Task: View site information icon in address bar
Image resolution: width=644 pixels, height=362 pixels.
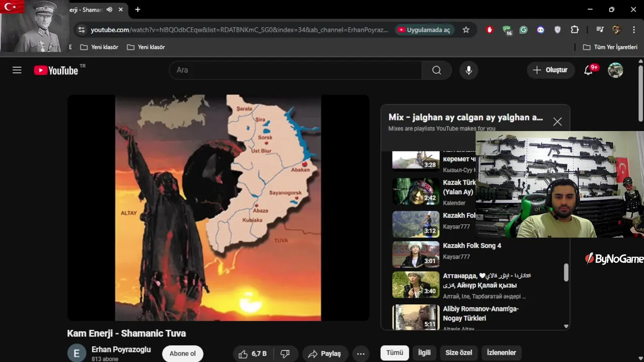Action: pos(82,30)
